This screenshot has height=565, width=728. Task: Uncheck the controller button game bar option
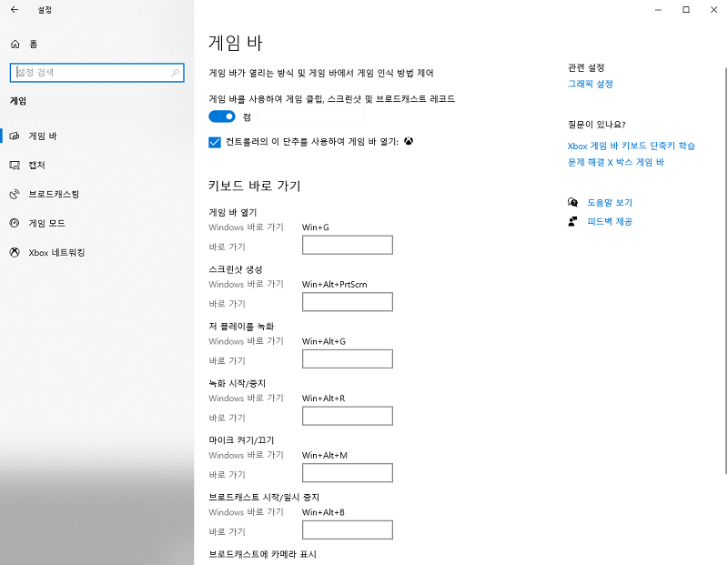(x=214, y=141)
